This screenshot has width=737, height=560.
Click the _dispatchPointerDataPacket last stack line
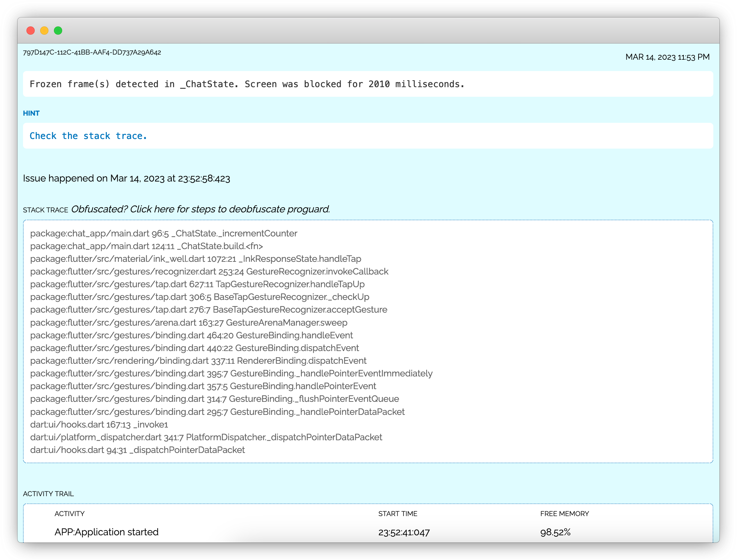[x=137, y=450]
